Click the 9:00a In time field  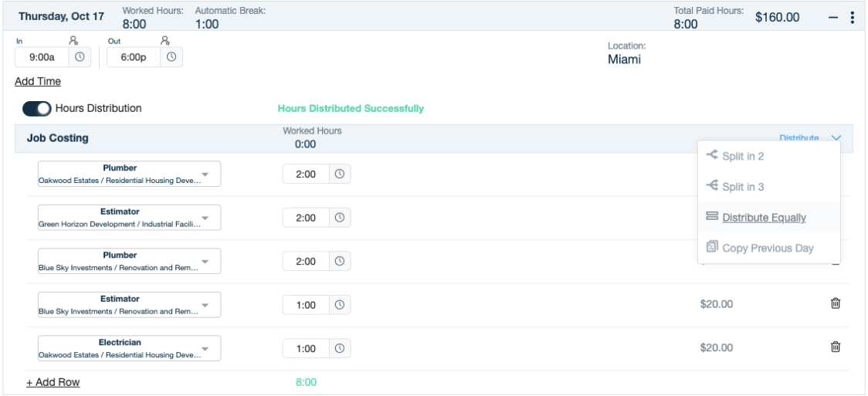click(x=42, y=57)
